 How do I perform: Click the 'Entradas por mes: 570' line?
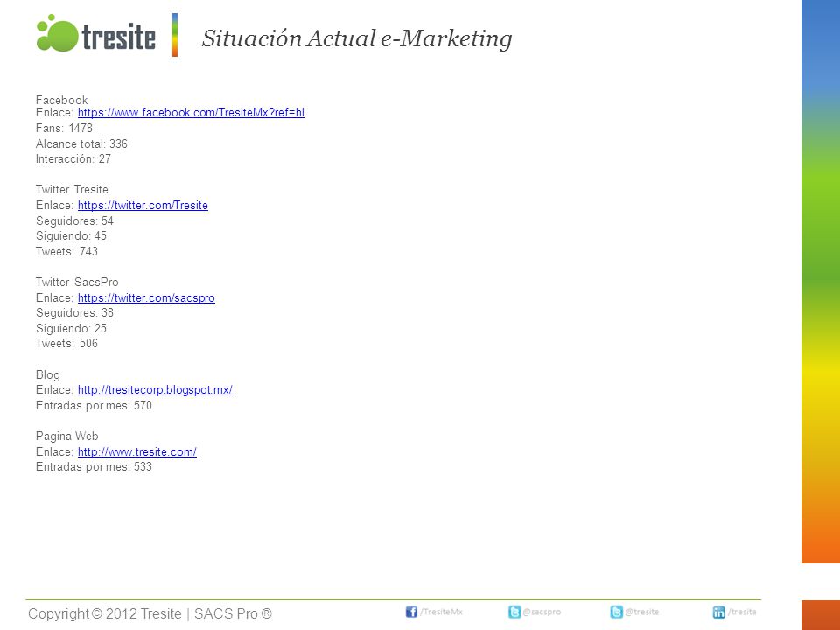coord(94,405)
